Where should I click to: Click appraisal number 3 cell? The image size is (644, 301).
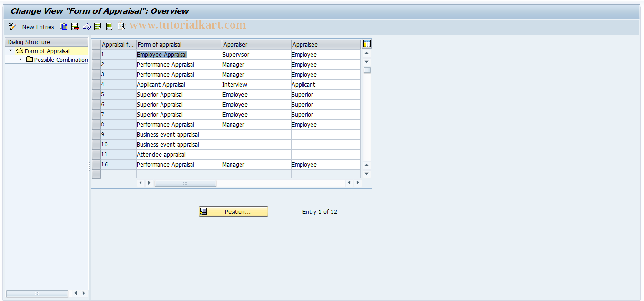coord(118,74)
